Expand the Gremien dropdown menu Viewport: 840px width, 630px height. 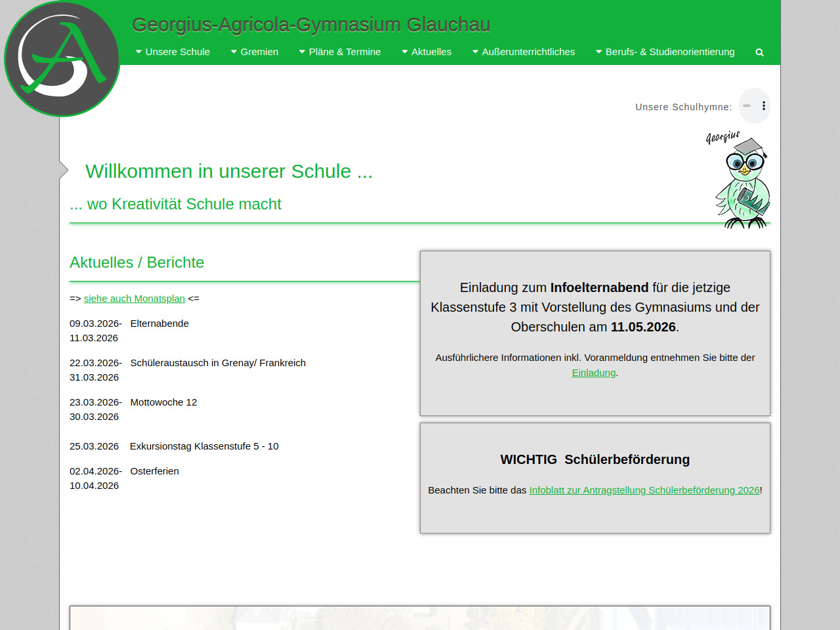click(x=255, y=52)
